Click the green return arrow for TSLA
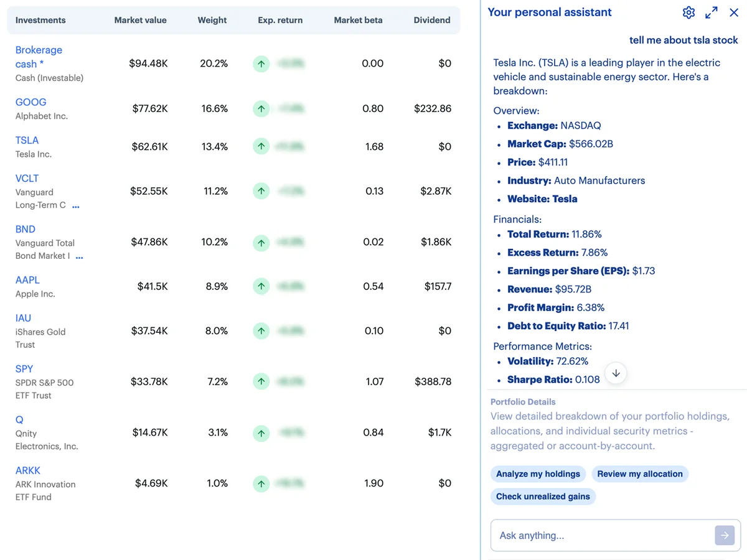This screenshot has height=560, width=747. [261, 147]
